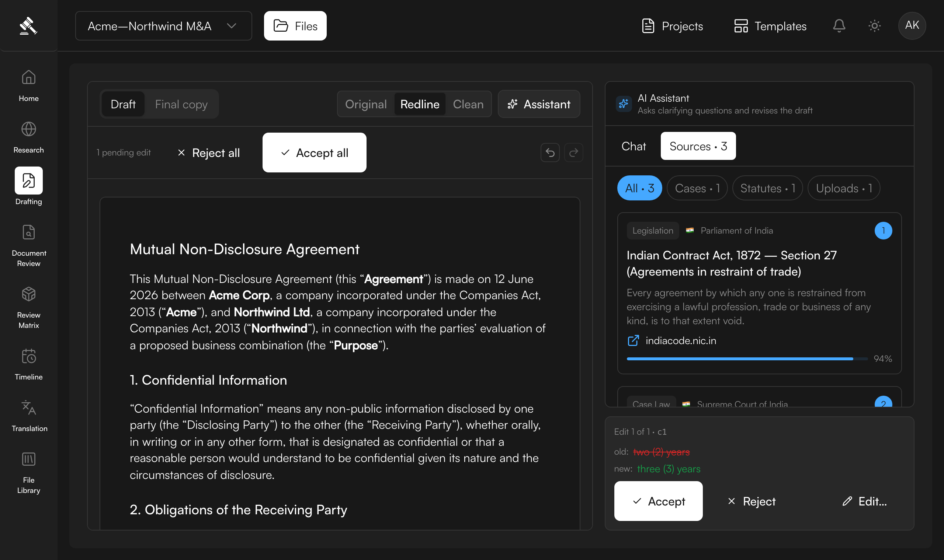This screenshot has width=944, height=560.
Task: Open File Library in sidebar
Action: [x=29, y=473]
